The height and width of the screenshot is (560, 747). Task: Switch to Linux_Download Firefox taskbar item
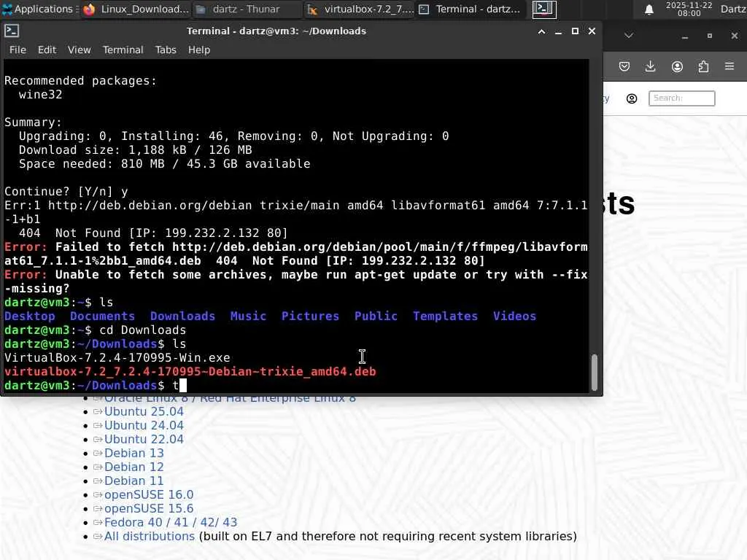136,9
